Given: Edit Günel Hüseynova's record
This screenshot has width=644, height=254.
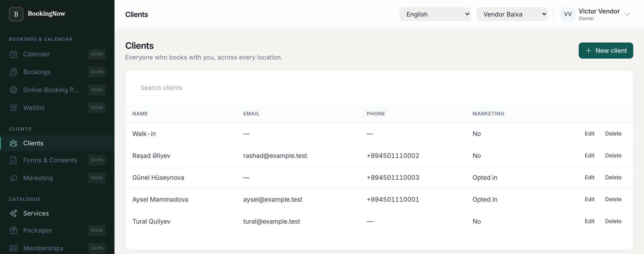Looking at the screenshot, I should point(590,178).
